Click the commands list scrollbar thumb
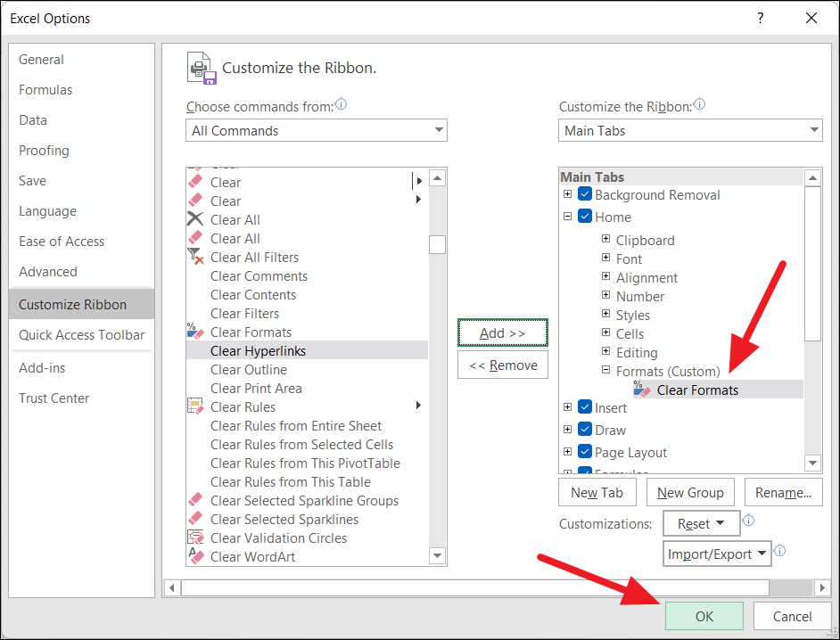The width and height of the screenshot is (840, 640). tap(437, 244)
